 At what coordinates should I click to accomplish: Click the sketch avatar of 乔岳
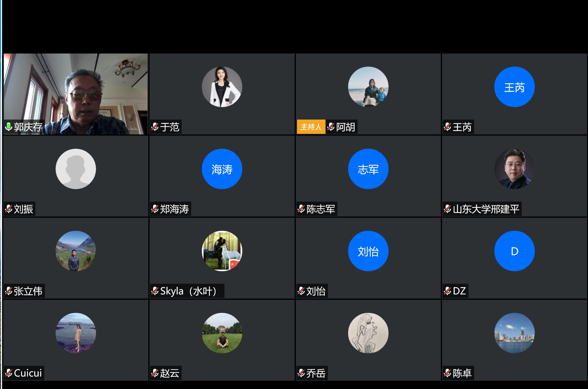368,333
